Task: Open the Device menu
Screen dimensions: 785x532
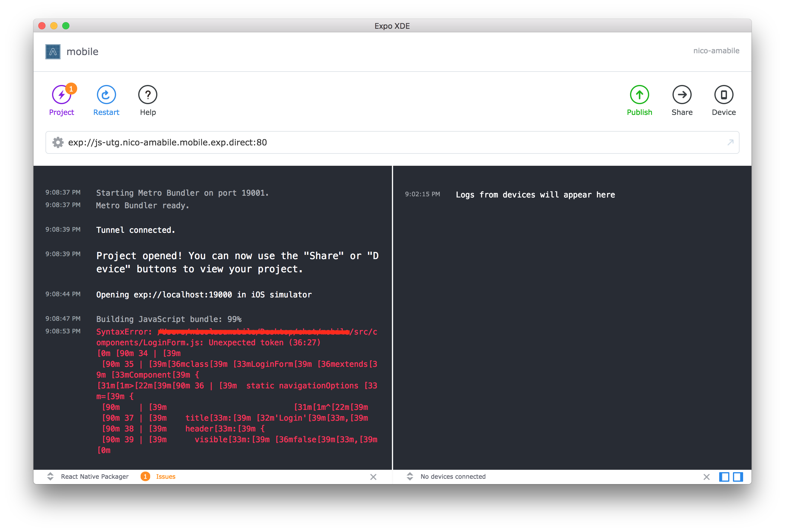Action: pyautogui.click(x=724, y=100)
